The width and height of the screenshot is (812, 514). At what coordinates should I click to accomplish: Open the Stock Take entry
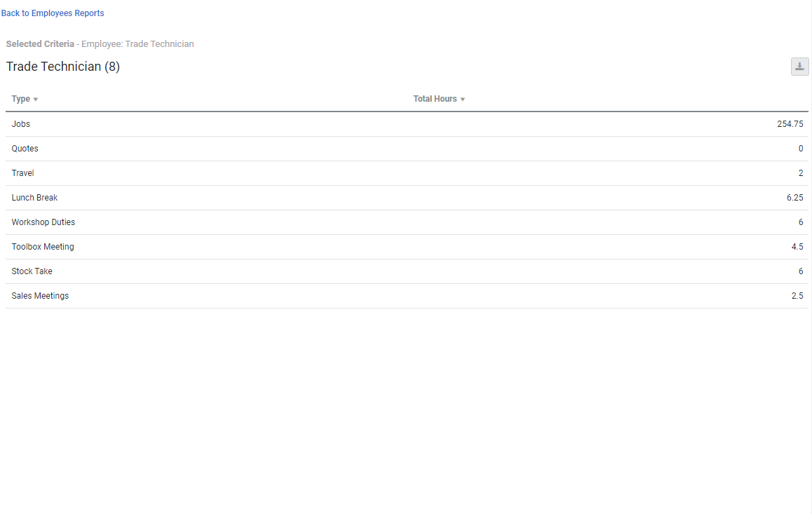(32, 271)
